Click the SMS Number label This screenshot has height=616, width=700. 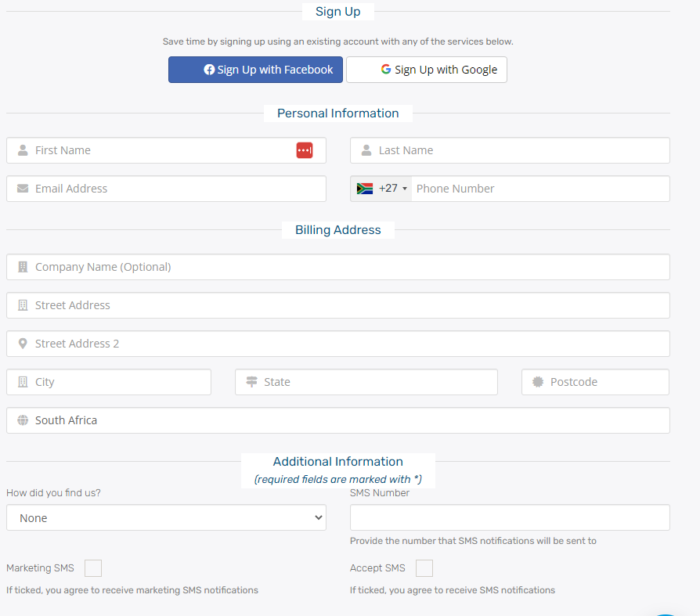coord(380,493)
